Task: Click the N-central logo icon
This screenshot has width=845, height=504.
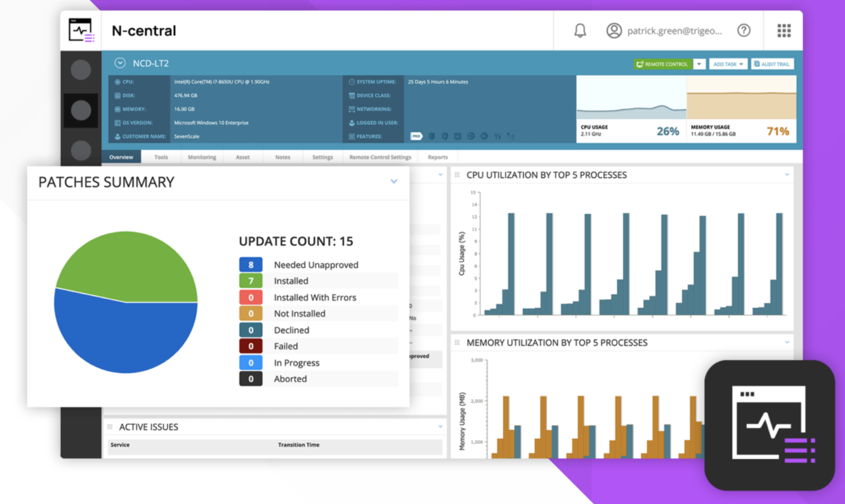Action: (x=81, y=30)
